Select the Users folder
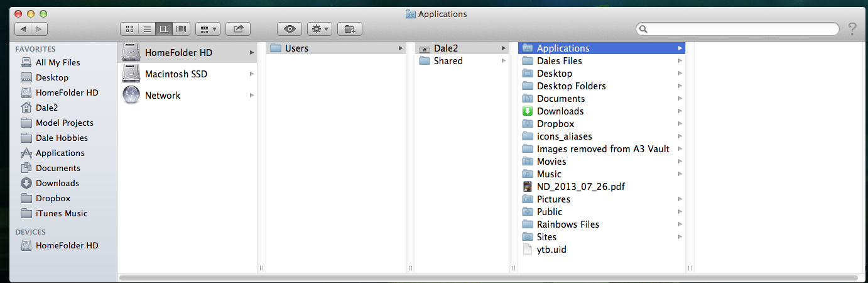868x283 pixels. coord(336,48)
